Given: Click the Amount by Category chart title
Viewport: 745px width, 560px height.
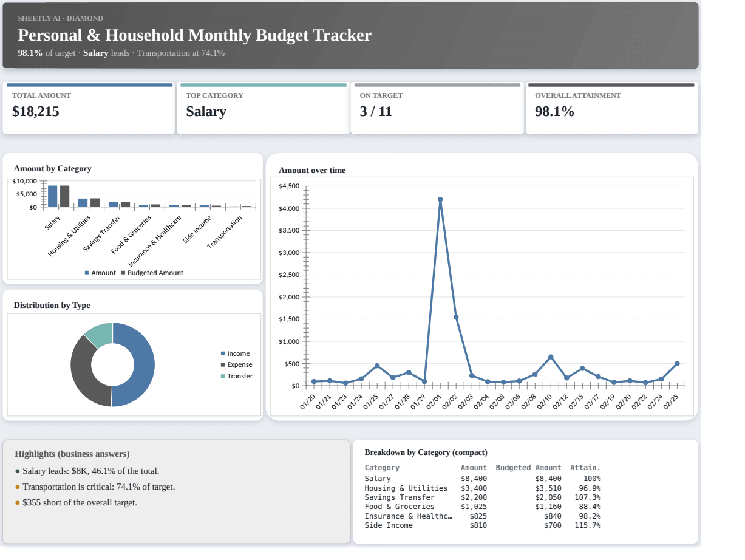Looking at the screenshot, I should [53, 168].
